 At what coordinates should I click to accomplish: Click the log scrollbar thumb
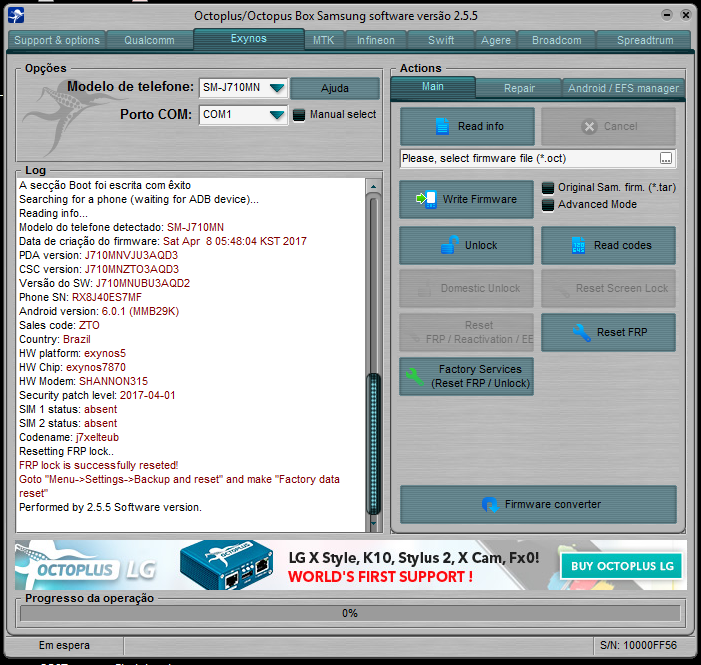(373, 444)
